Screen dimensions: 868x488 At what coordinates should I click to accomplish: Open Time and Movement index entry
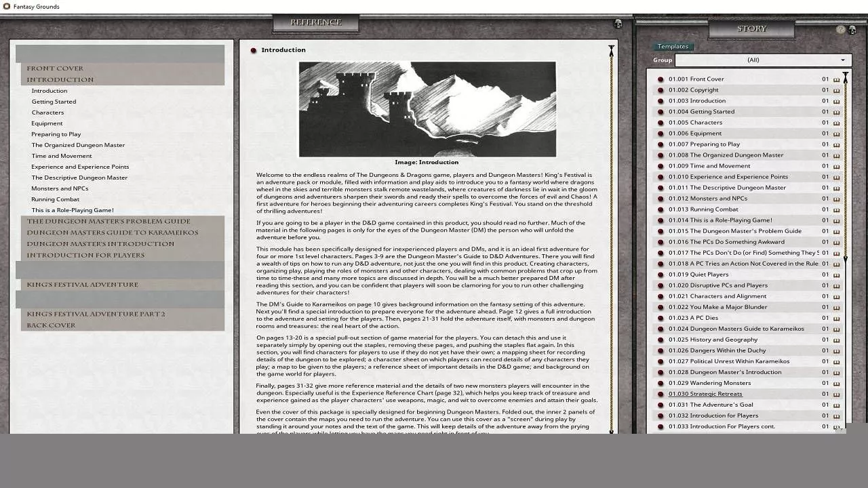coord(62,156)
